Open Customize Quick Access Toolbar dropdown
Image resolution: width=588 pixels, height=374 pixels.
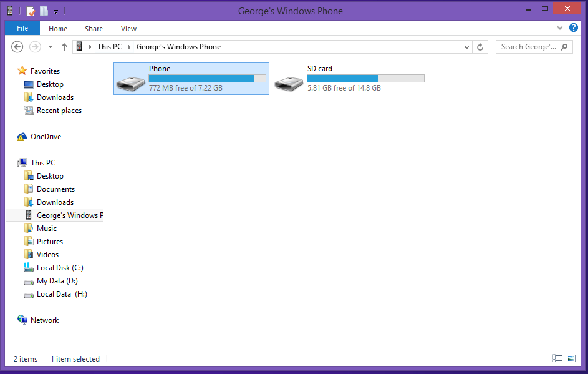(x=55, y=12)
